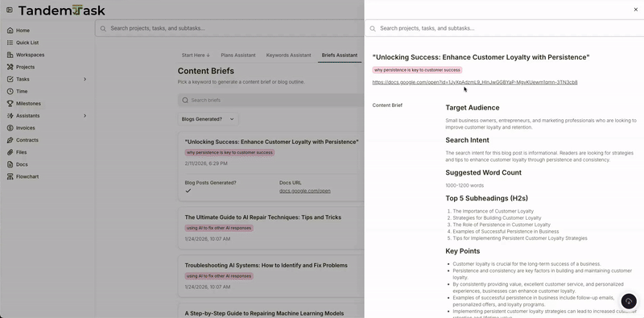Screen dimensions: 644x318
Task: Click the Target Audience heading
Action: click(473, 108)
